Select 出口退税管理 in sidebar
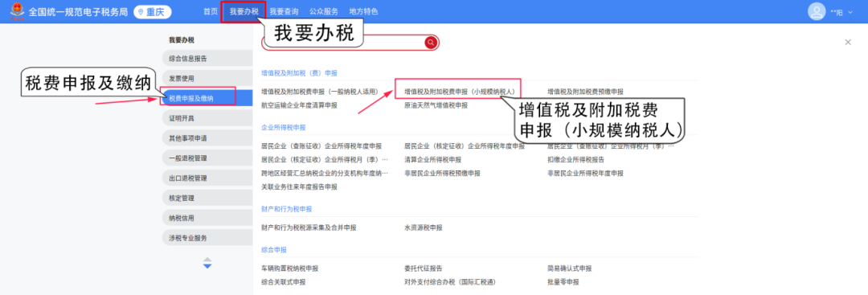 pos(207,178)
